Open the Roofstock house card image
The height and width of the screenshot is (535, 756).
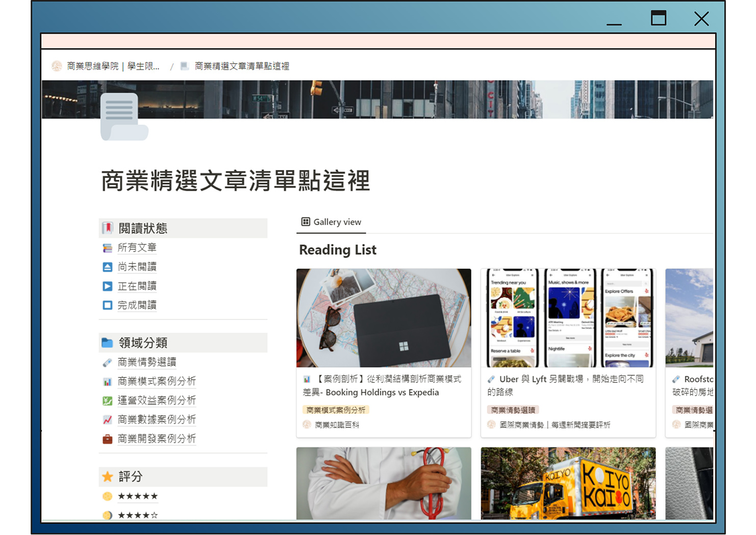689,318
